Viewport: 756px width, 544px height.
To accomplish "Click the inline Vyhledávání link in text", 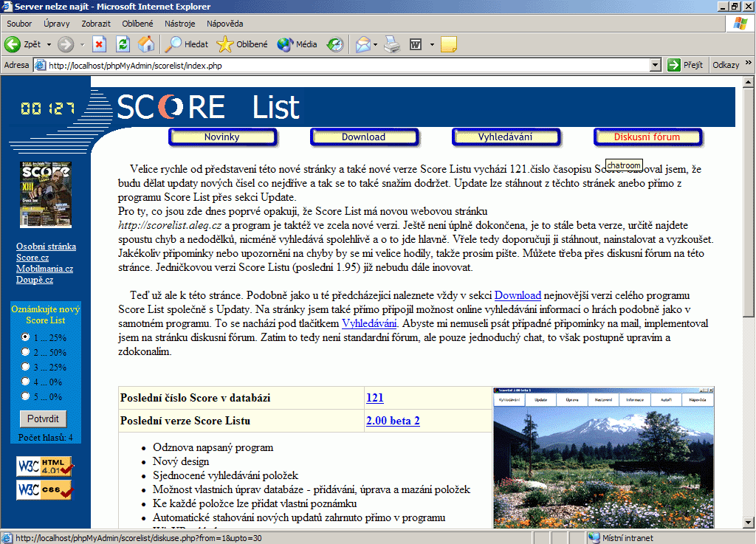I will [369, 323].
